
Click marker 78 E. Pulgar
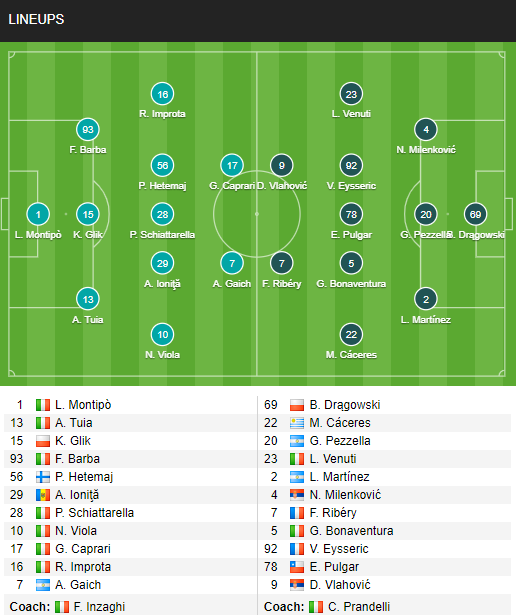[x=351, y=214]
